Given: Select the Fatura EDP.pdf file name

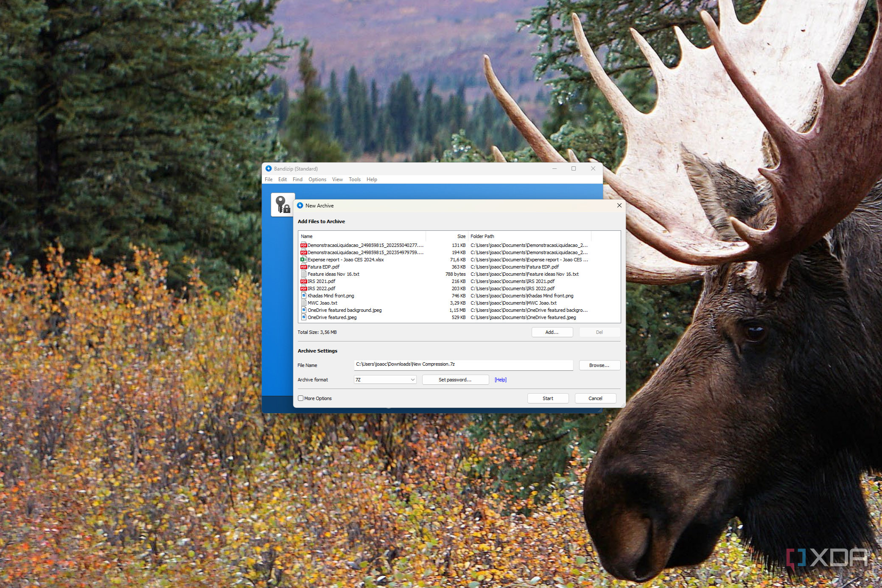Looking at the screenshot, I should 323,267.
